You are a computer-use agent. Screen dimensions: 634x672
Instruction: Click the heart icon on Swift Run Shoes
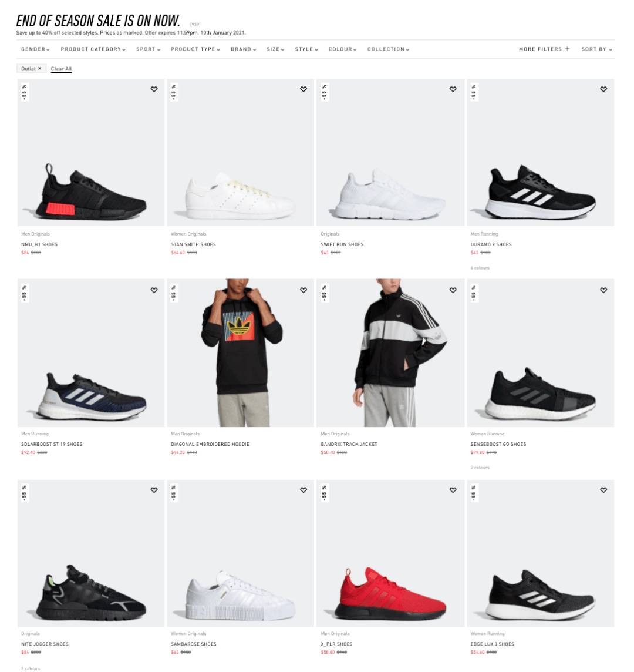click(x=453, y=89)
